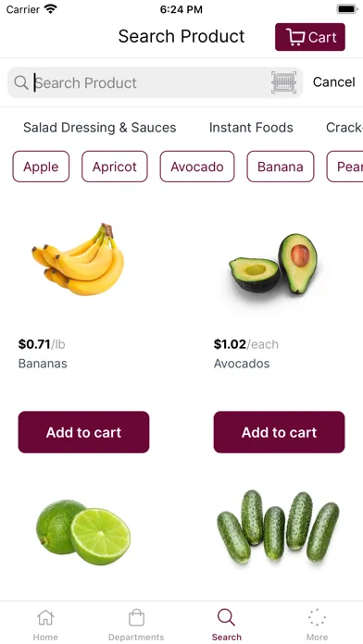The image size is (363, 644).
Task: Select Salad Dressing & Sauces category
Action: [99, 128]
